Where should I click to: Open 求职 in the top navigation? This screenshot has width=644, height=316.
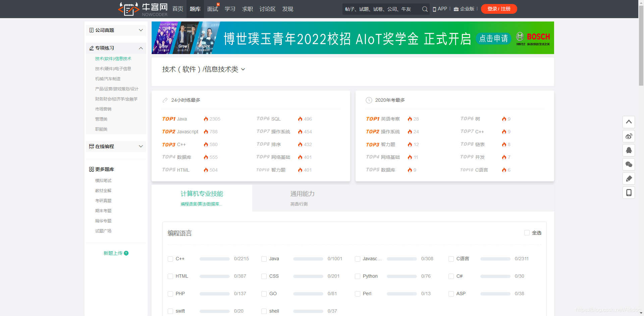248,9
